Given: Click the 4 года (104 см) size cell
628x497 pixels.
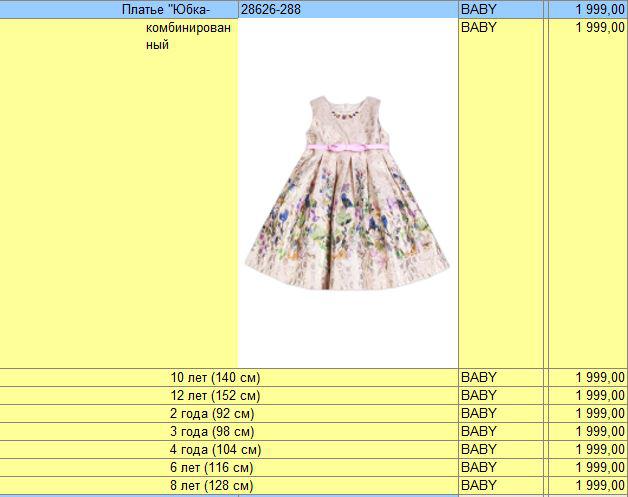Looking at the screenshot, I should click(x=215, y=449).
